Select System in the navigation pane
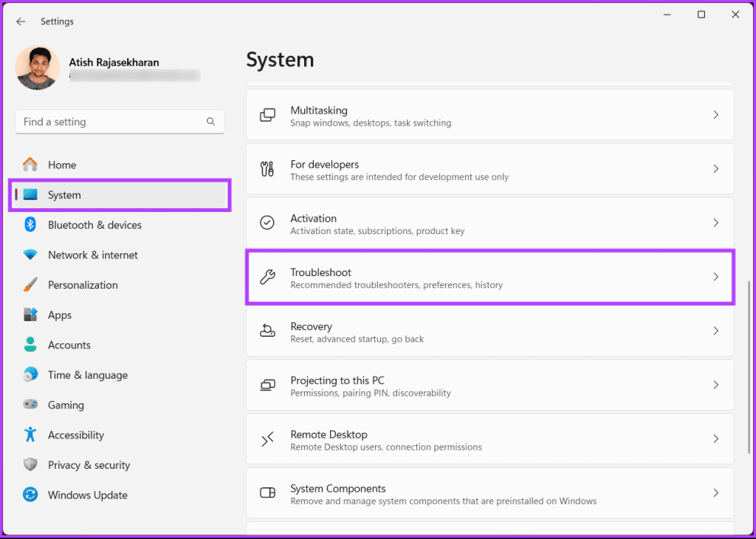The height and width of the screenshot is (539, 756). (x=64, y=194)
